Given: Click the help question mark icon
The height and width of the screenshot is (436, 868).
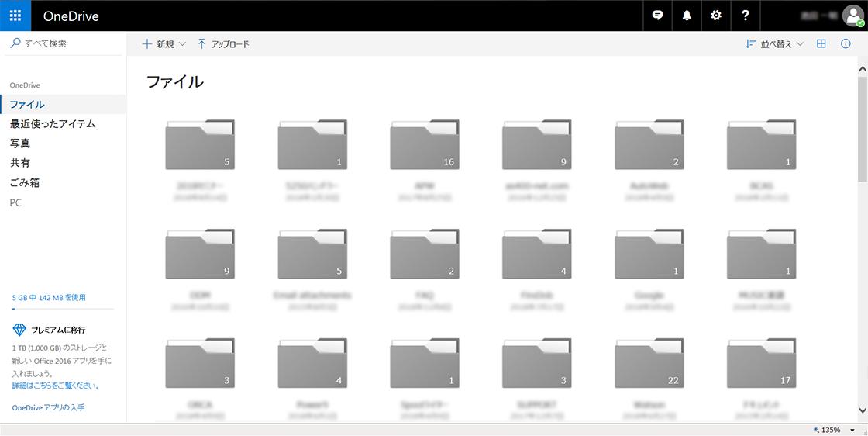Looking at the screenshot, I should [745, 16].
